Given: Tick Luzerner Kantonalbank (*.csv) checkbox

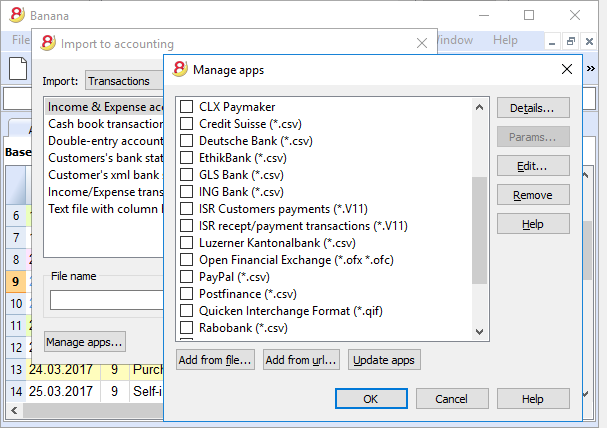Looking at the screenshot, I should click(x=187, y=243).
